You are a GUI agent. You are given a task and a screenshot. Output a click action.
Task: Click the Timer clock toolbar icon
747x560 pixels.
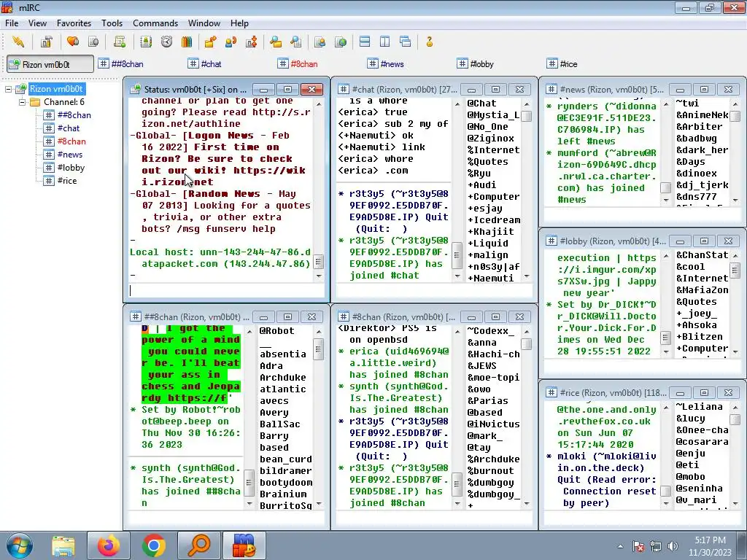pyautogui.click(x=166, y=42)
